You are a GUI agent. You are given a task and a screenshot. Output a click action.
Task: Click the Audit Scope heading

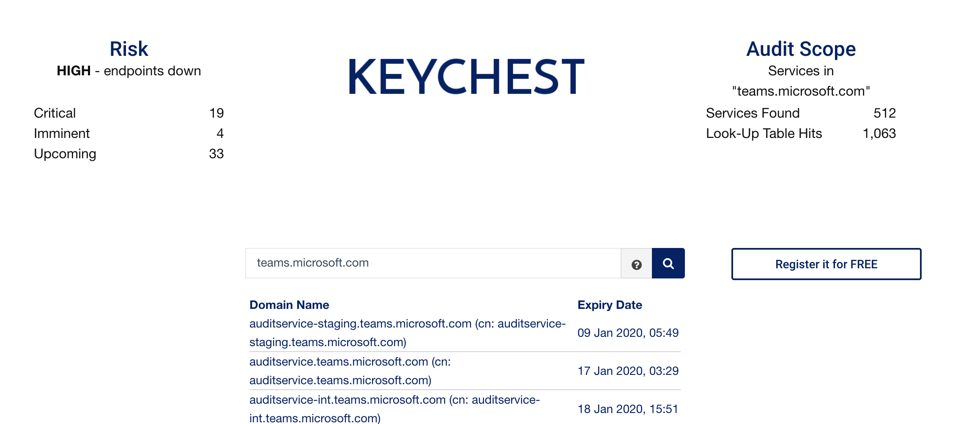point(801,49)
